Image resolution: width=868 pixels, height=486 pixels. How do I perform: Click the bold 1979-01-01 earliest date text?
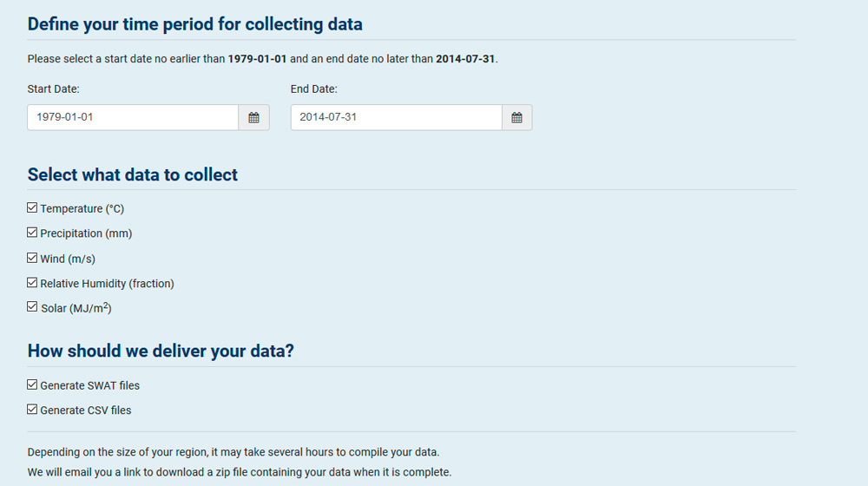tap(258, 59)
